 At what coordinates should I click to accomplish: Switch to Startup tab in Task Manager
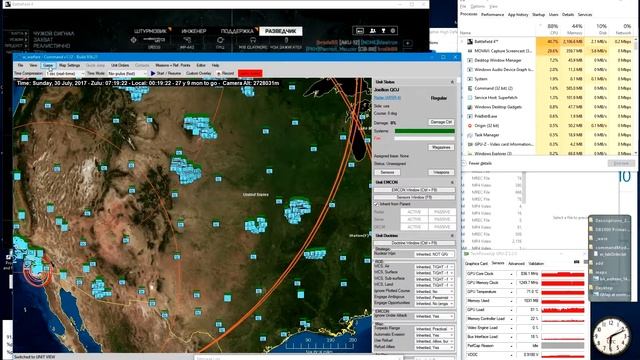pyautogui.click(x=538, y=15)
